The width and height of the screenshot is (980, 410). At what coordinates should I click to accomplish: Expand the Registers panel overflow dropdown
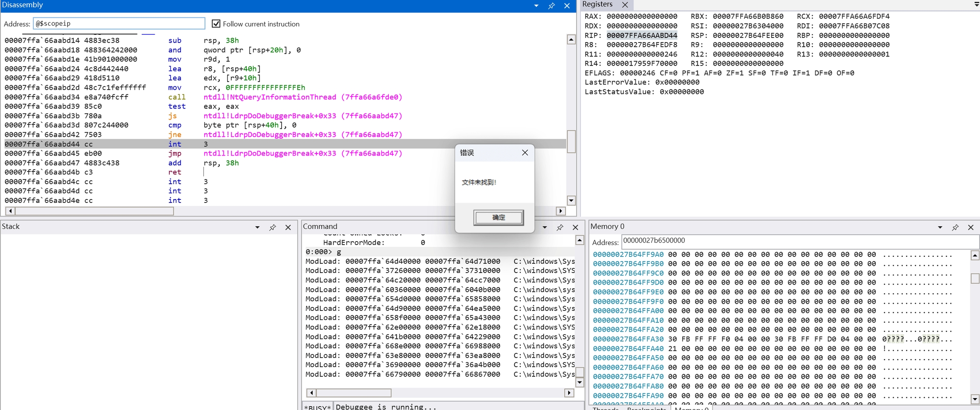(976, 4)
